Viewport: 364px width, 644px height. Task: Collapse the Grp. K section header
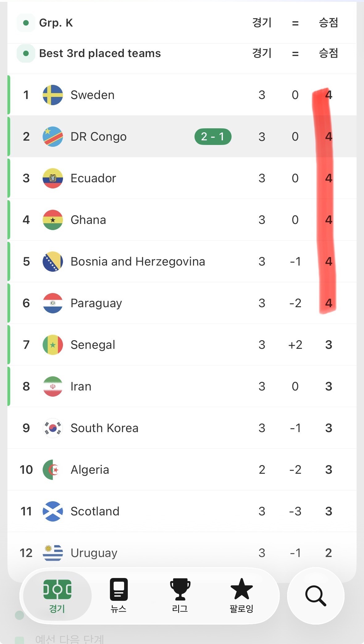tap(182, 23)
